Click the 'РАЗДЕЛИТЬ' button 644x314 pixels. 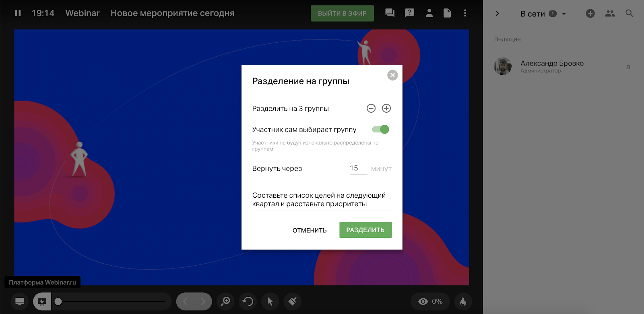365,230
